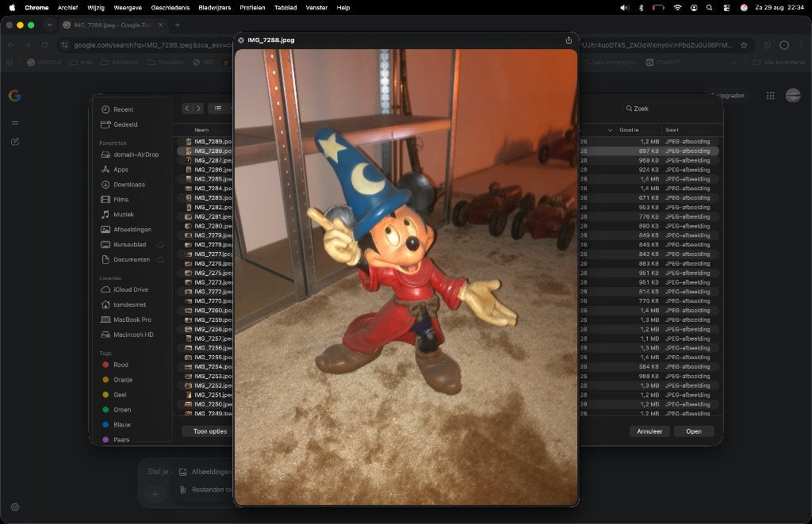Open the ChatGPT bookmark
This screenshot has height=524, width=812.
(x=664, y=62)
